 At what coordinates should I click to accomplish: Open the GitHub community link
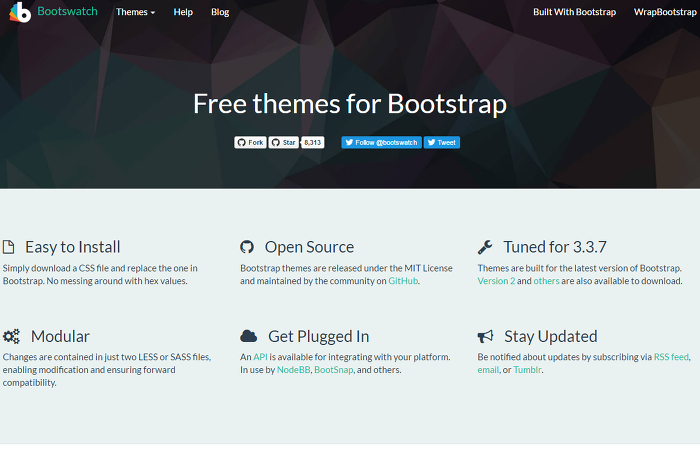pos(403,281)
